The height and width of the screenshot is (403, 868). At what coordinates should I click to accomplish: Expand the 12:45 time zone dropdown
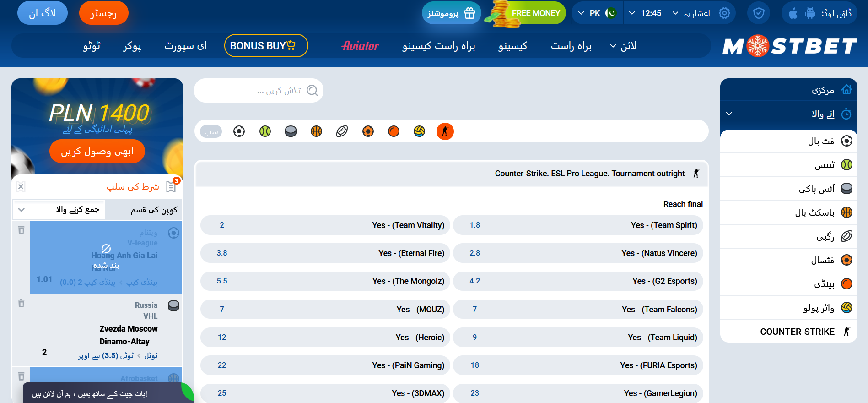click(x=645, y=13)
